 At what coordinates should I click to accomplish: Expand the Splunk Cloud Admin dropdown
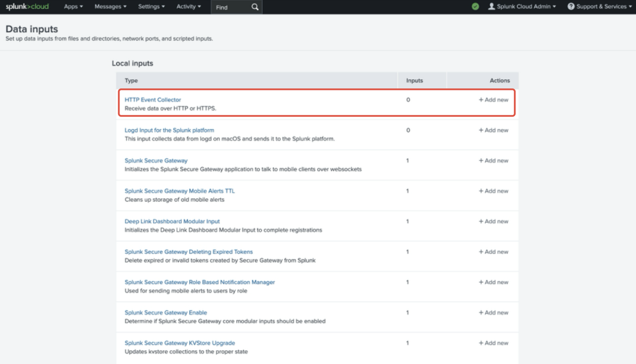tap(524, 6)
